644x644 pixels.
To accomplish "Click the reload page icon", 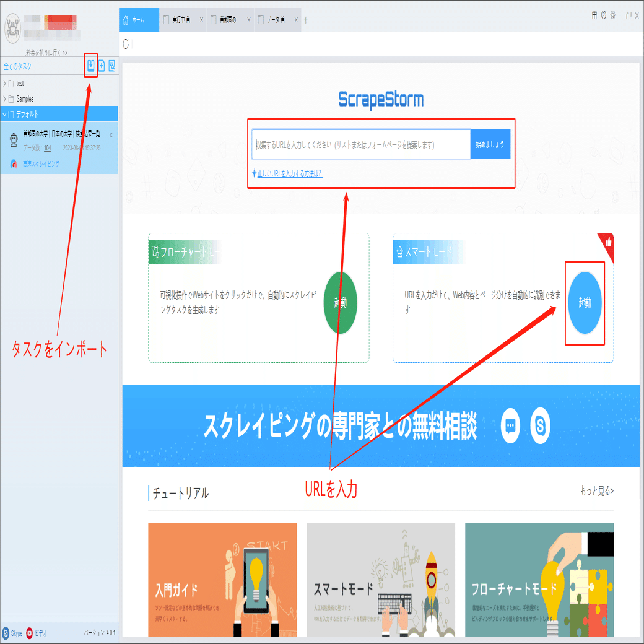I will [126, 44].
